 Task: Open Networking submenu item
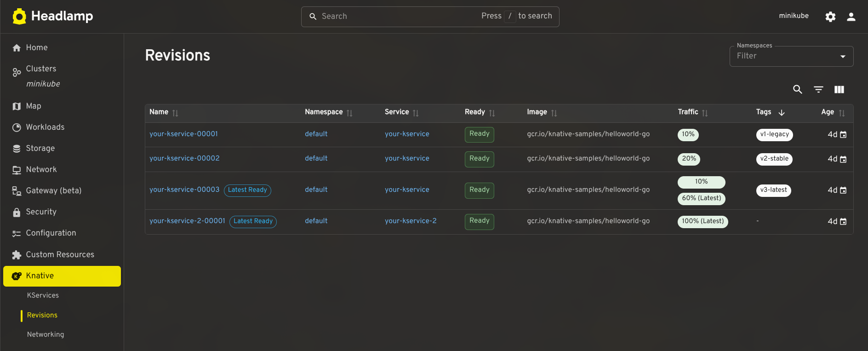click(46, 334)
